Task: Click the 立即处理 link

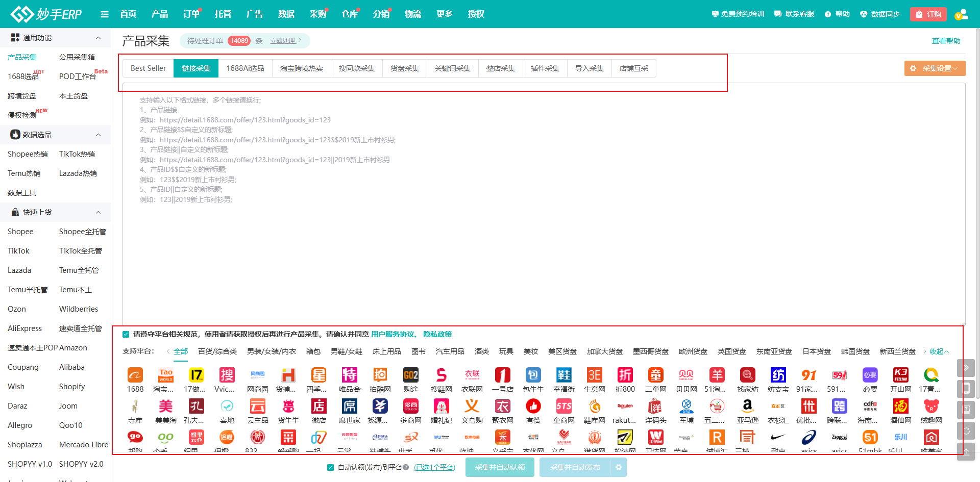Action: [x=283, y=41]
